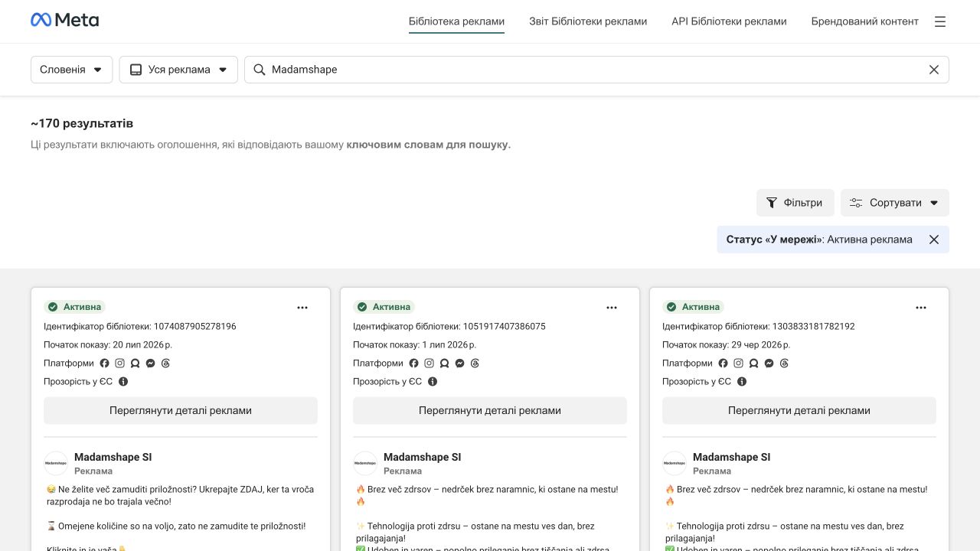Image resolution: width=980 pixels, height=551 pixels.
Task: Open options menu for ad 1051917407386075
Action: (x=612, y=308)
